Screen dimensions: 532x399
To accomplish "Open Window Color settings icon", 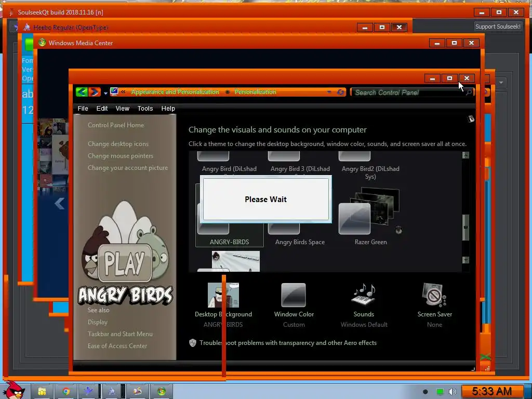I will (x=294, y=295).
